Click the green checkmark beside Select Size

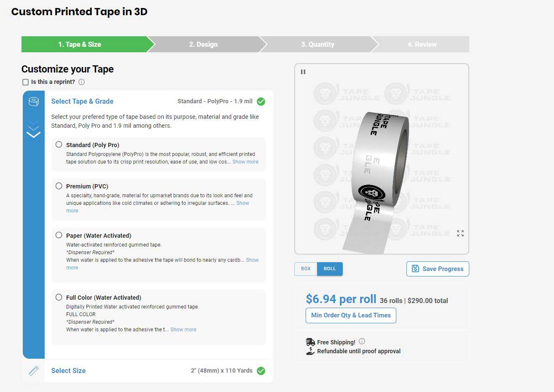click(x=261, y=371)
